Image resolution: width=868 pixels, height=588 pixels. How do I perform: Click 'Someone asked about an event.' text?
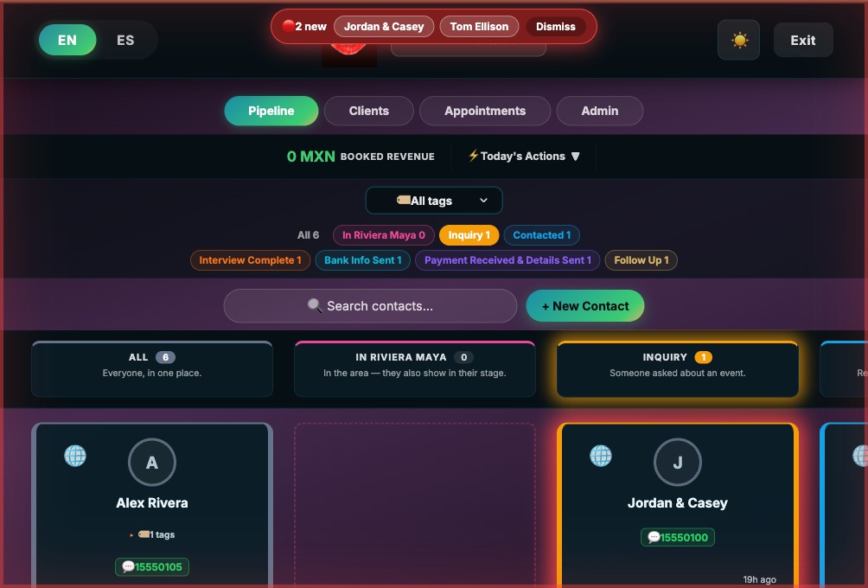click(678, 374)
